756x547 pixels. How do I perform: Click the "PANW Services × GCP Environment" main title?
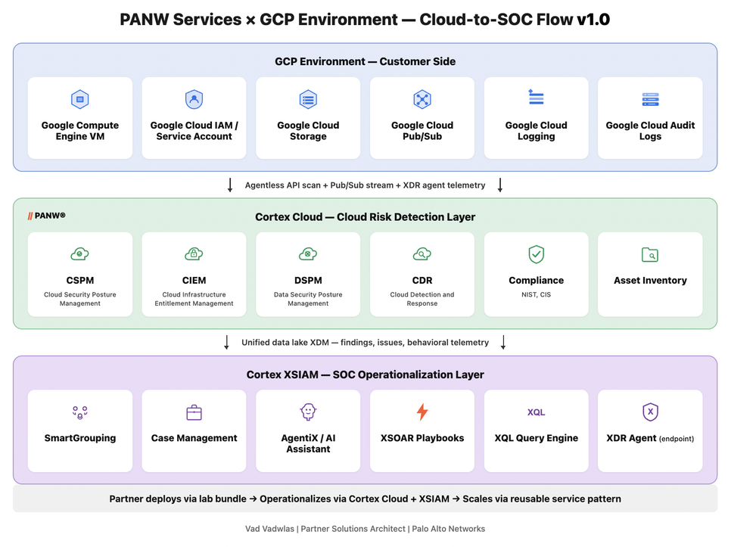point(365,20)
